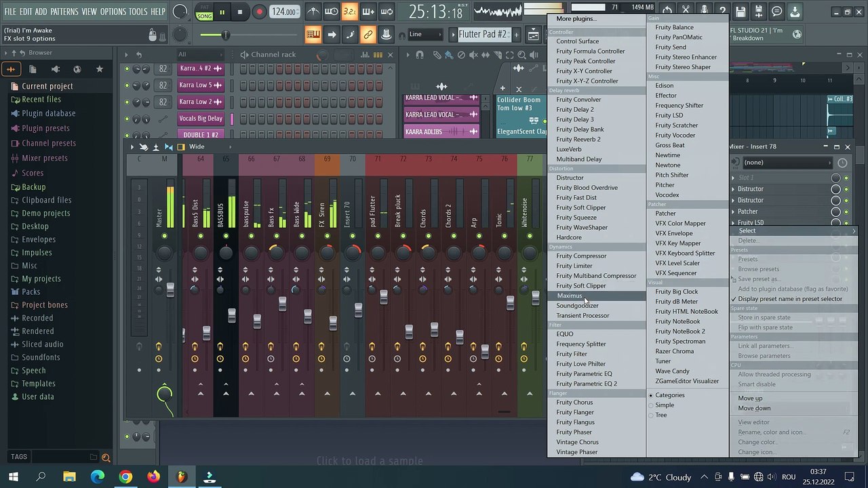
Task: Click the export save-as audio icon
Action: point(759,12)
